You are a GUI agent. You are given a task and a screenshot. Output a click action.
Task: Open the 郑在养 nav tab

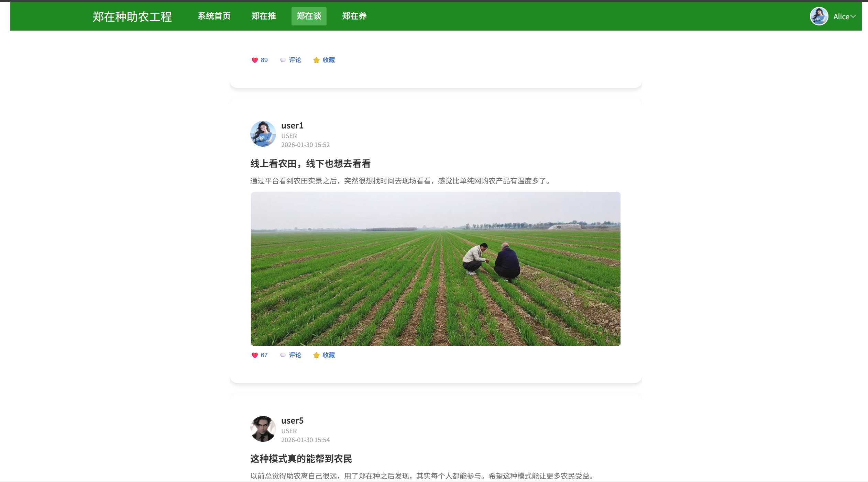354,16
